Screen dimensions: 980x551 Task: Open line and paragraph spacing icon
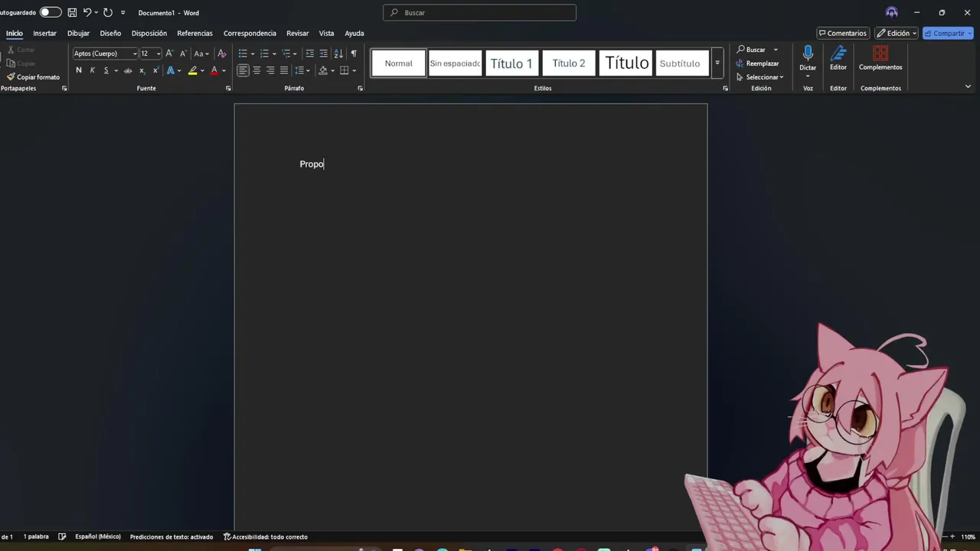tap(299, 70)
